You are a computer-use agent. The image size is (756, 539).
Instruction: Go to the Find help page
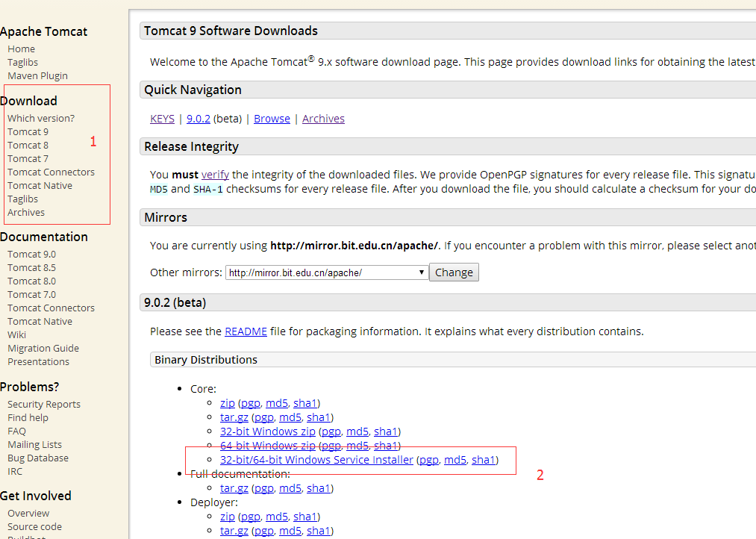tap(28, 418)
